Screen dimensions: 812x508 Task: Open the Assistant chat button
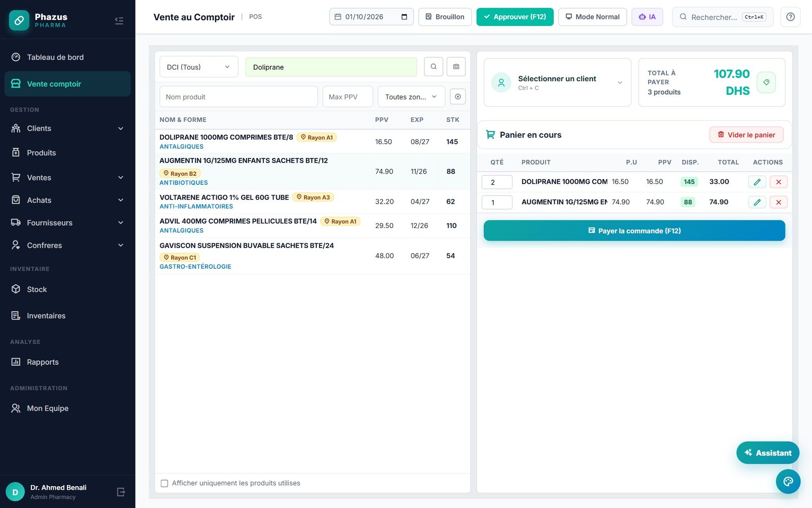click(767, 453)
